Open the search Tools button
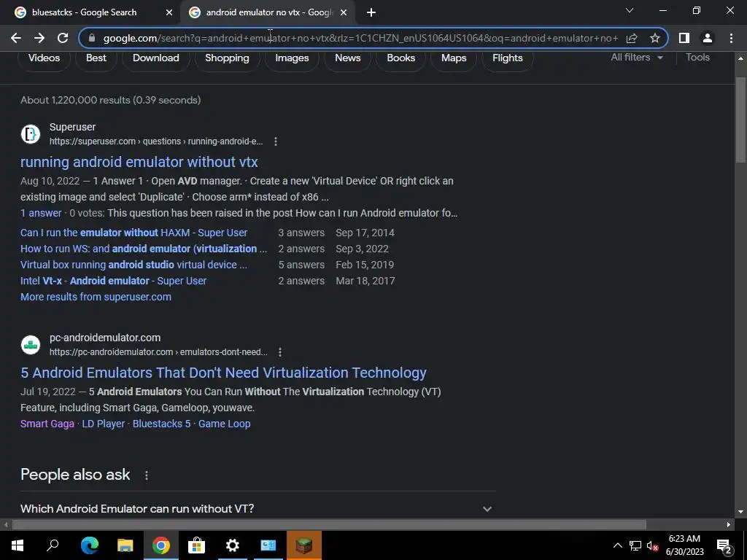The width and height of the screenshot is (747, 560). [697, 58]
